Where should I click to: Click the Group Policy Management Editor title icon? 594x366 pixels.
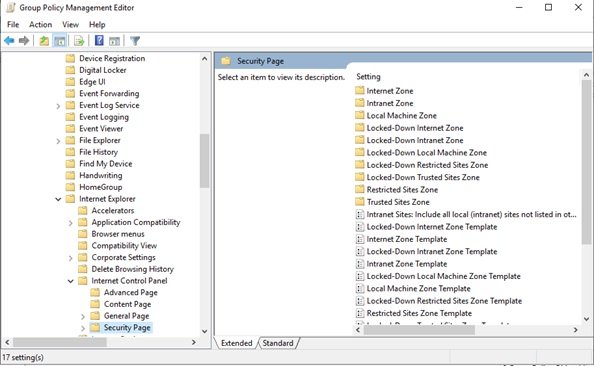click(x=11, y=8)
